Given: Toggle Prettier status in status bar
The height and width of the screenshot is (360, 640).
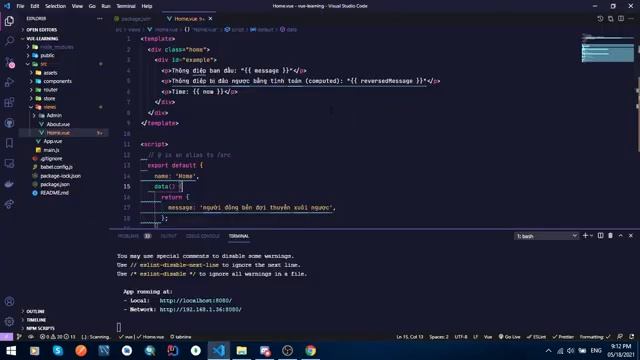Looking at the screenshot, I should click(x=563, y=337).
